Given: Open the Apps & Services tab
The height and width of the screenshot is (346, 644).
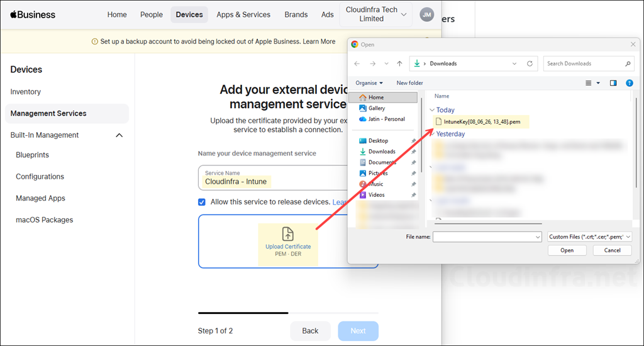Looking at the screenshot, I should [x=243, y=15].
